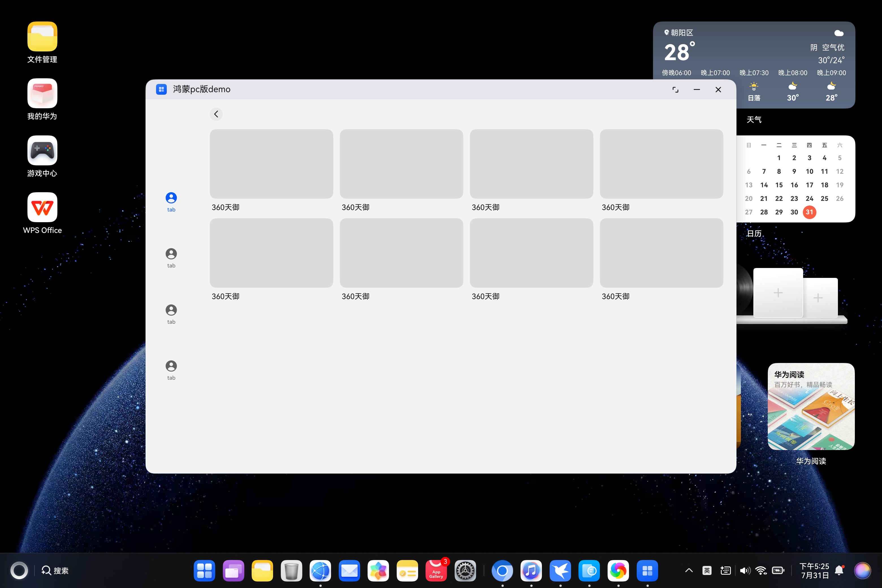This screenshot has height=588, width=882.
Task: Select date 31 in calendar widget
Action: [x=809, y=212]
